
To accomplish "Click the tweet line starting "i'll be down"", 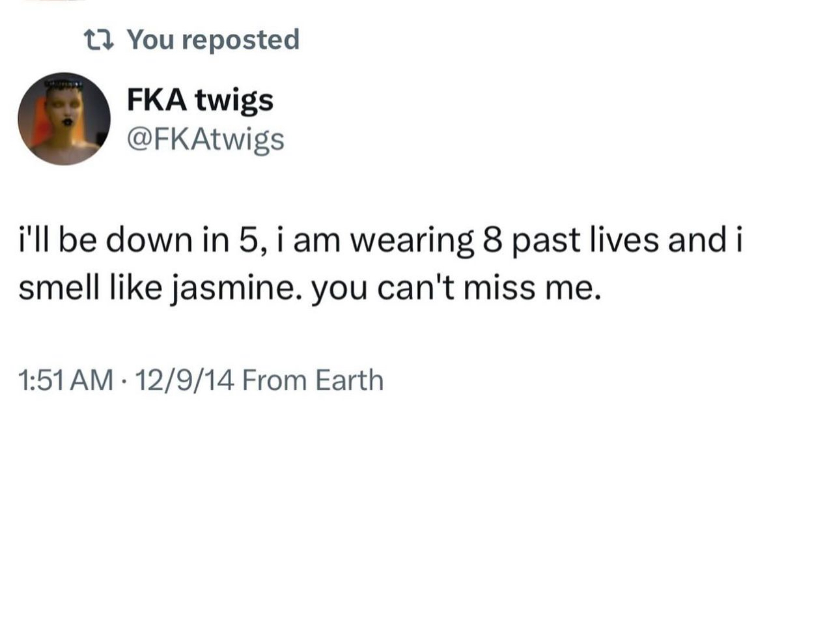I will click(x=380, y=240).
